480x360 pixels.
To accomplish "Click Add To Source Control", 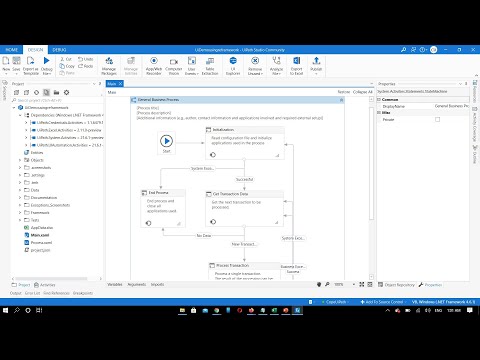I will [x=382, y=302].
